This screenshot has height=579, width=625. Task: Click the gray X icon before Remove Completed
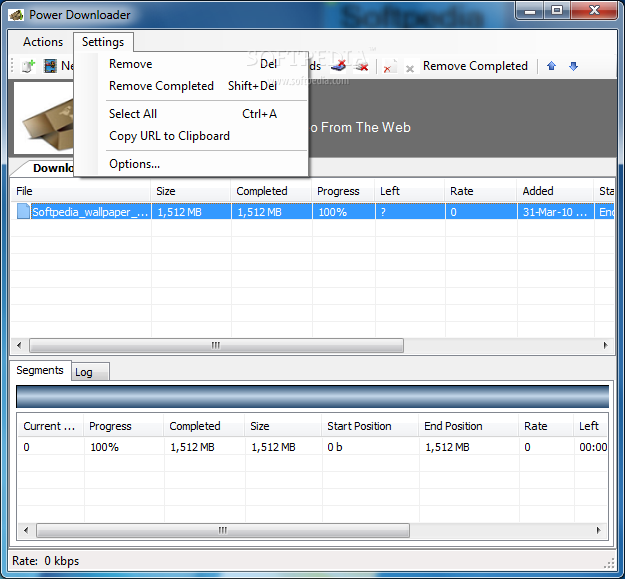(x=410, y=69)
